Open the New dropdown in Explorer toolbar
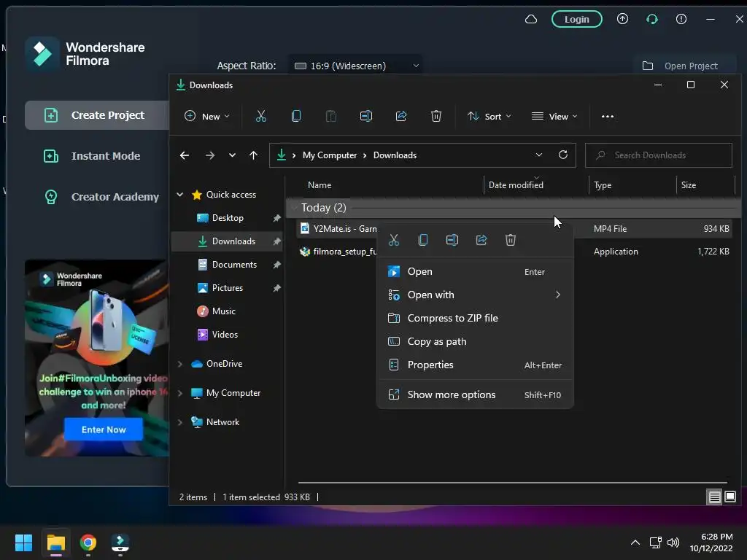747x560 pixels. [206, 116]
